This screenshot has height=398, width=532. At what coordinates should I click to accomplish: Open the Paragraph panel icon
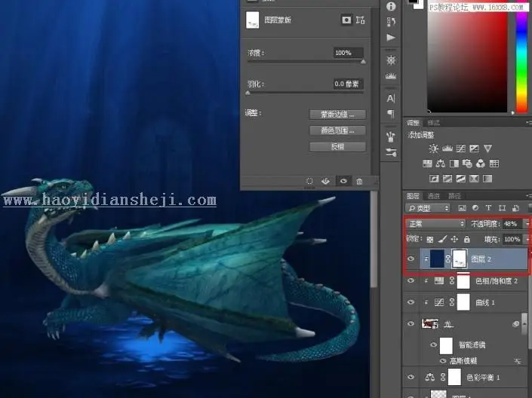coord(391,114)
